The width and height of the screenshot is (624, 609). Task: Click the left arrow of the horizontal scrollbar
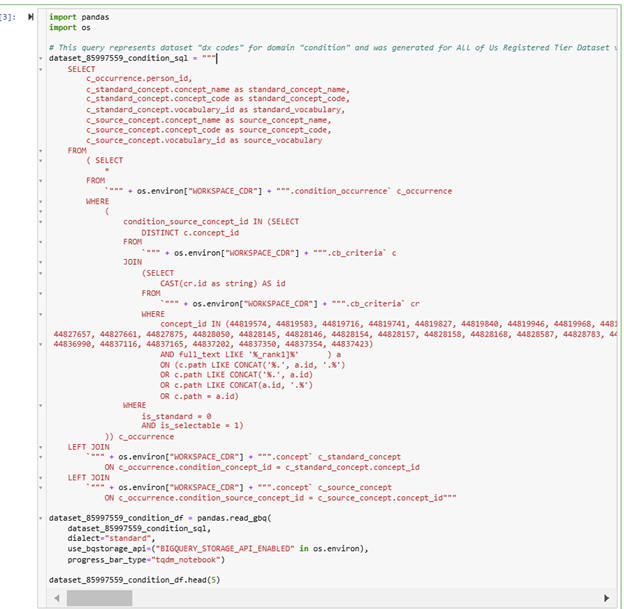click(x=57, y=598)
